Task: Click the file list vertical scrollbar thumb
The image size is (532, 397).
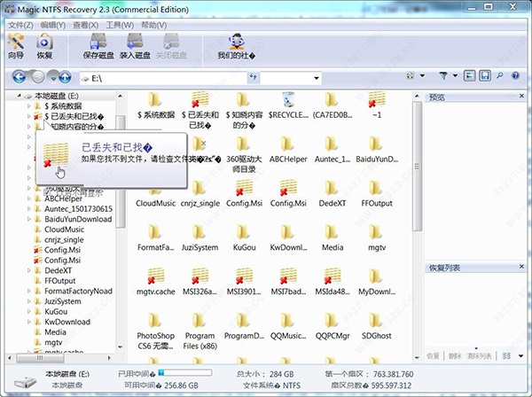Action: pos(417,167)
